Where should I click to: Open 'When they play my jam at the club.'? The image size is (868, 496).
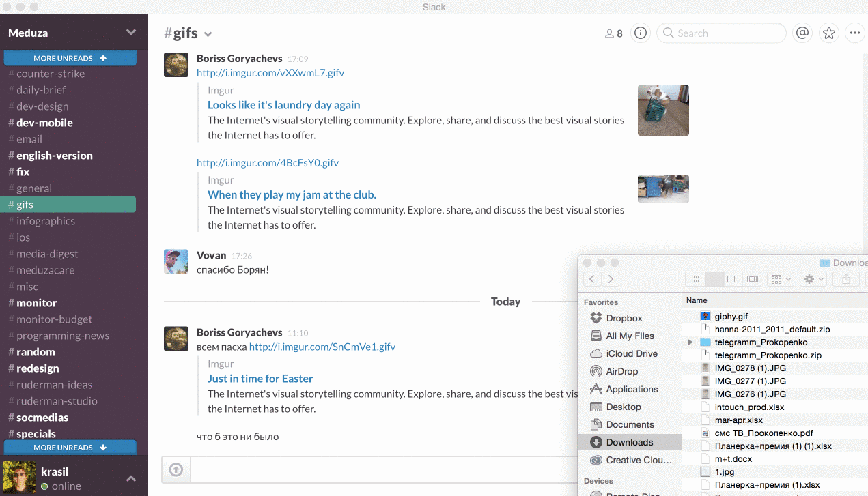pyautogui.click(x=292, y=194)
